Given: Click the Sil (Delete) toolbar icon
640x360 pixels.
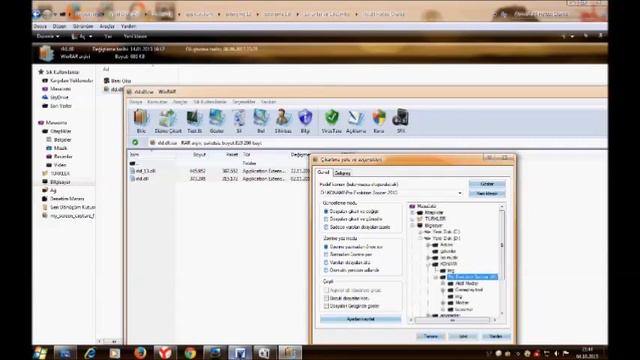Looking at the screenshot, I should click(239, 121).
